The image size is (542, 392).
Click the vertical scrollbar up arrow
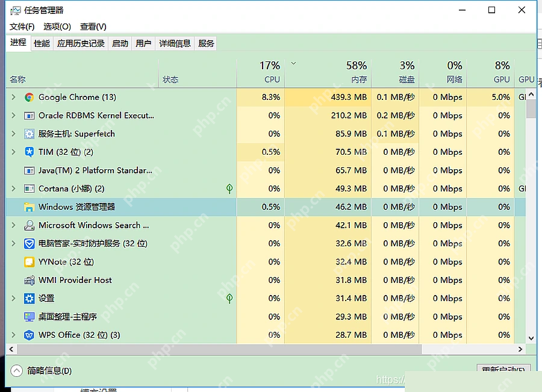click(531, 94)
